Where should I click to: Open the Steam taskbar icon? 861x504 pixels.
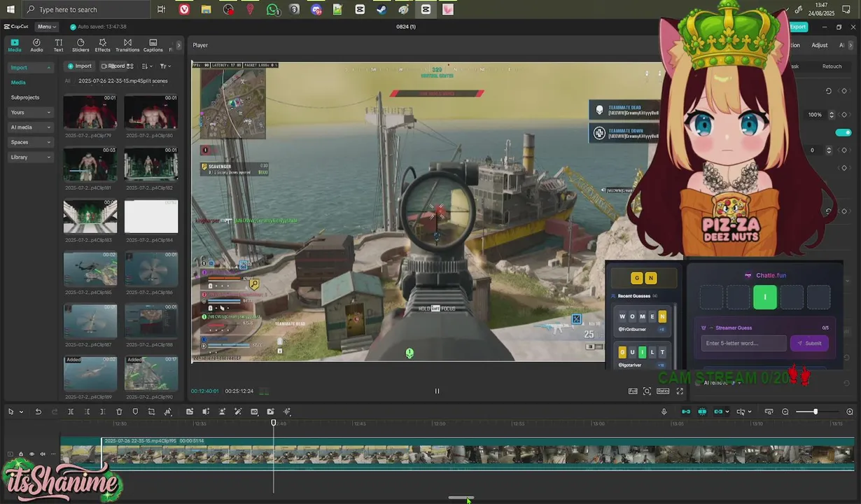(381, 9)
